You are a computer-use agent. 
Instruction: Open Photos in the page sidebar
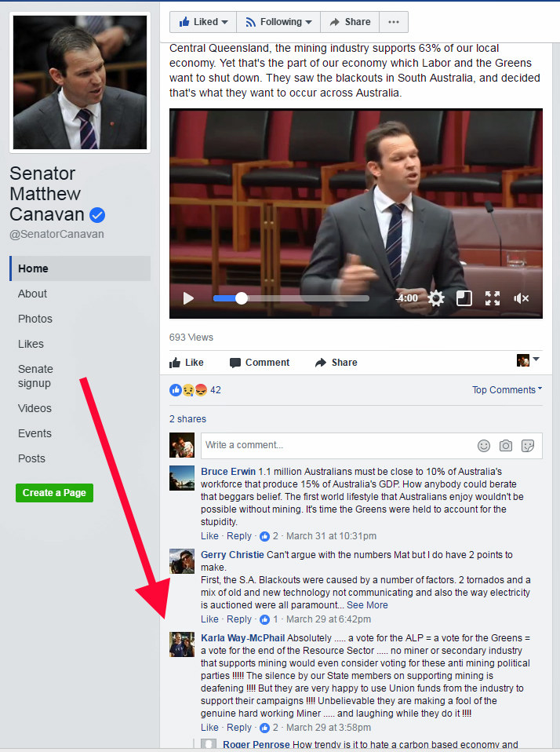coord(35,319)
